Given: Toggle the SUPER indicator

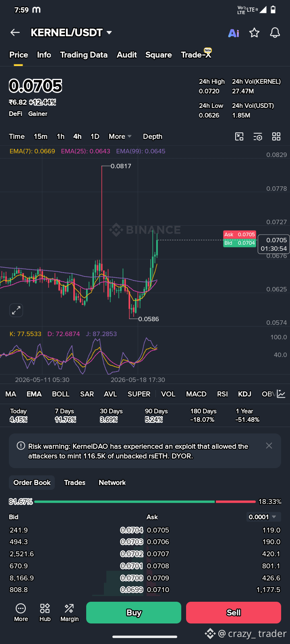Looking at the screenshot, I should [x=139, y=394].
